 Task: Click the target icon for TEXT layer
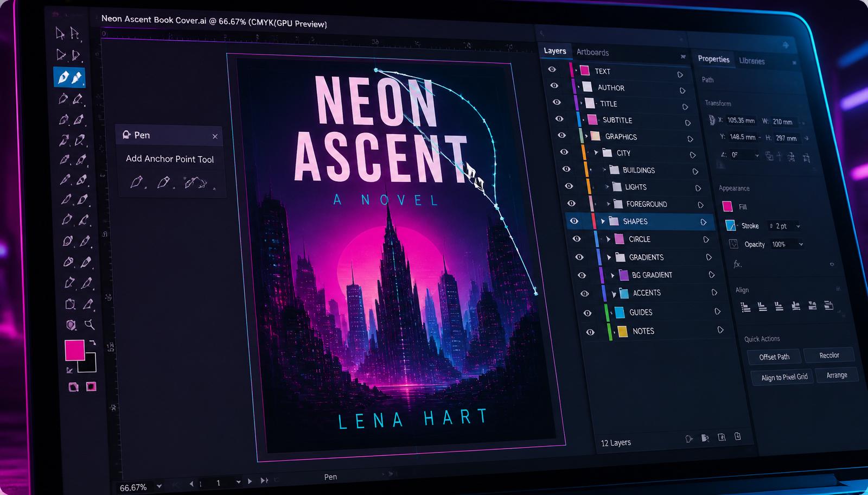point(680,74)
